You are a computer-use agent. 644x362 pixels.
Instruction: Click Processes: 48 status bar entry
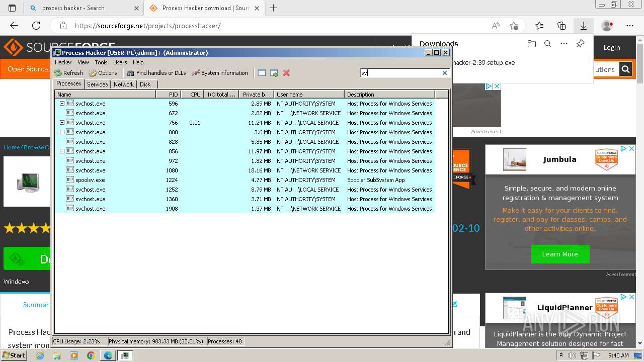coord(225,341)
